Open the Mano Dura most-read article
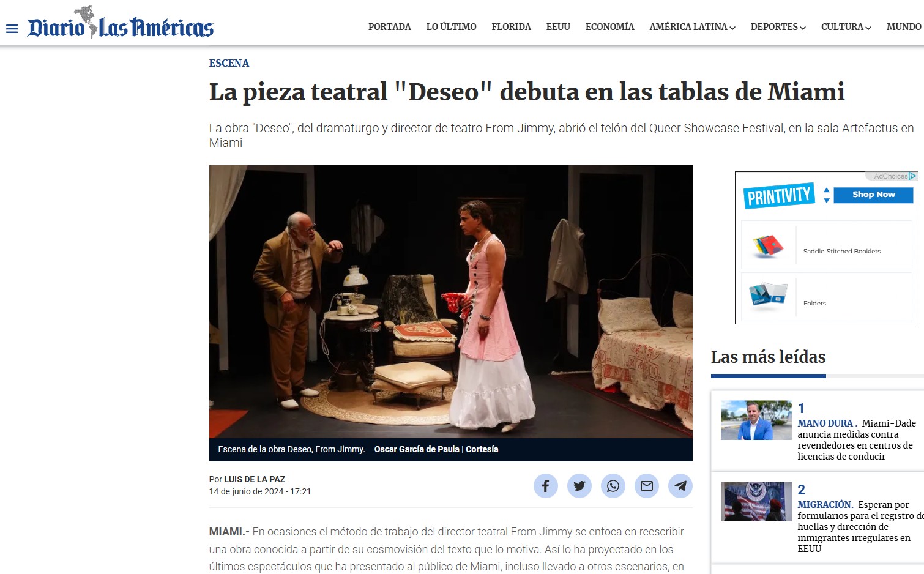 [856, 439]
